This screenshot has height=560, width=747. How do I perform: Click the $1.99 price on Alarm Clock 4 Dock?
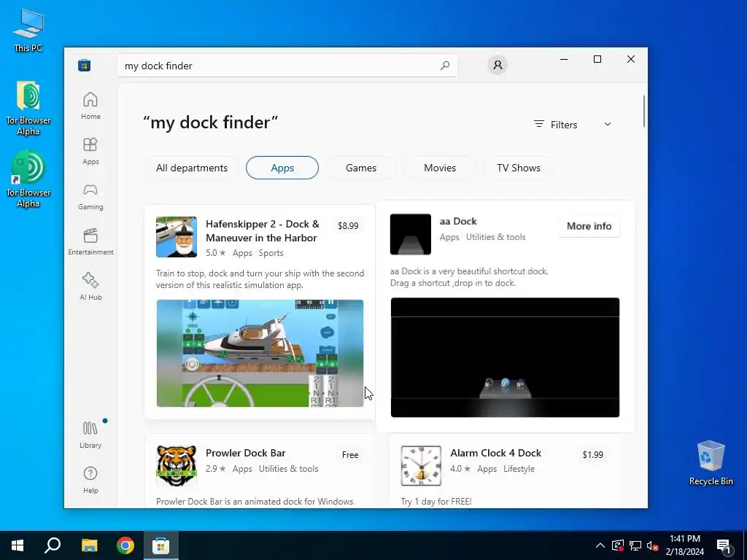[x=592, y=455]
